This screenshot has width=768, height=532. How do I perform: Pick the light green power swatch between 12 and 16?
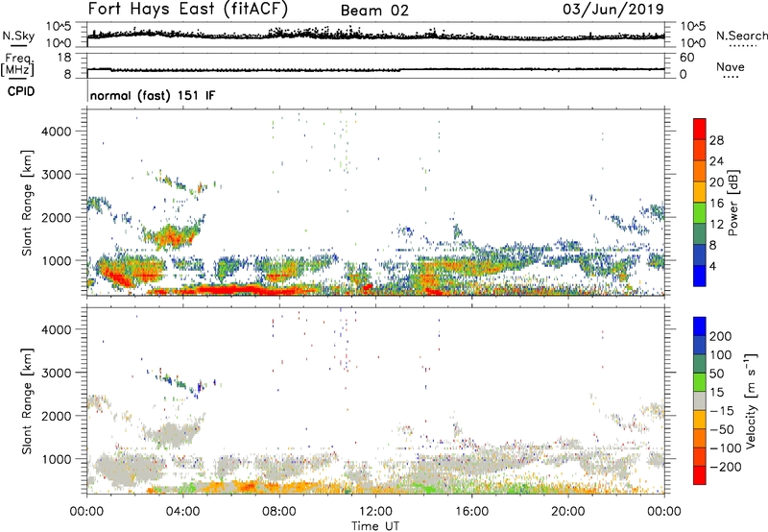(700, 213)
